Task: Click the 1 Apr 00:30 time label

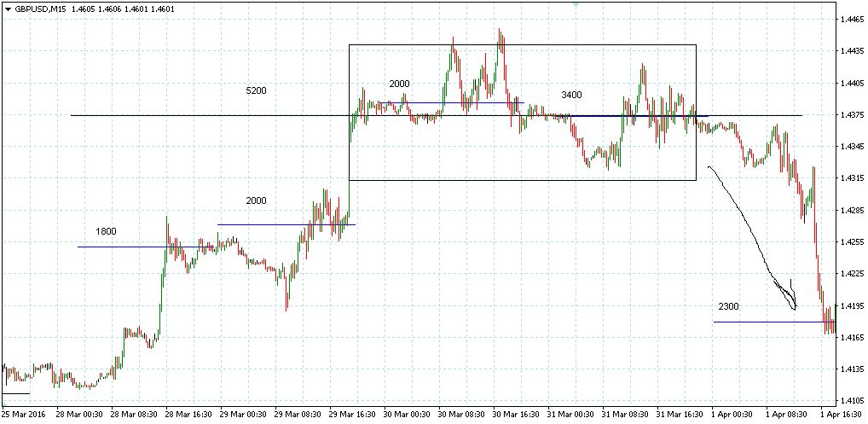Action: click(732, 414)
